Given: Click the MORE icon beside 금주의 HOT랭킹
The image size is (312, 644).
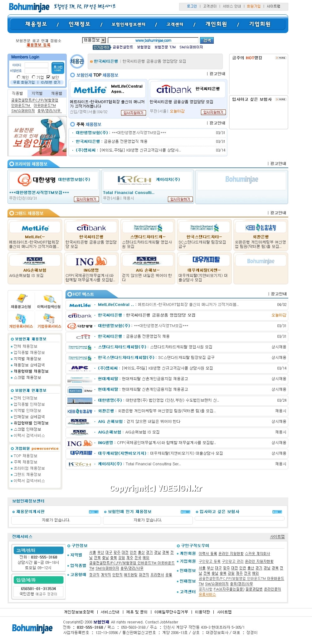Looking at the screenshot, I should pos(281,58).
